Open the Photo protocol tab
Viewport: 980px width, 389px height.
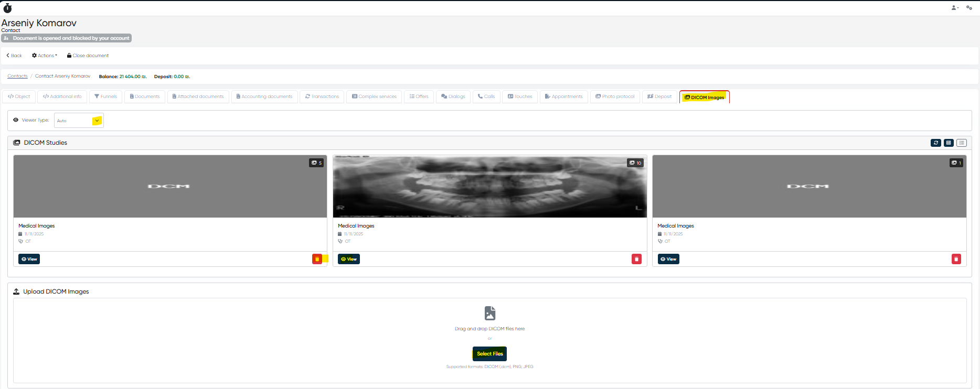tap(615, 96)
